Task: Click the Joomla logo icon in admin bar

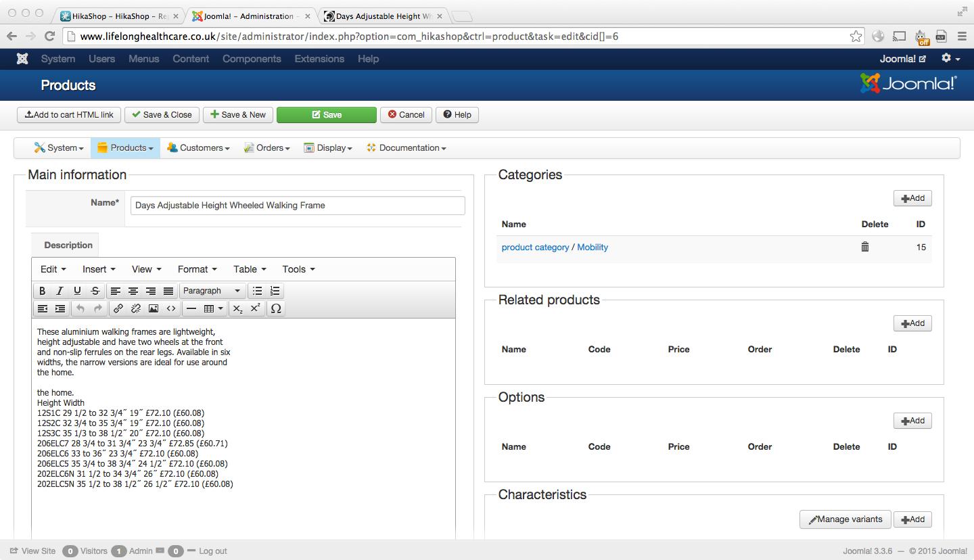Action: 22,59
